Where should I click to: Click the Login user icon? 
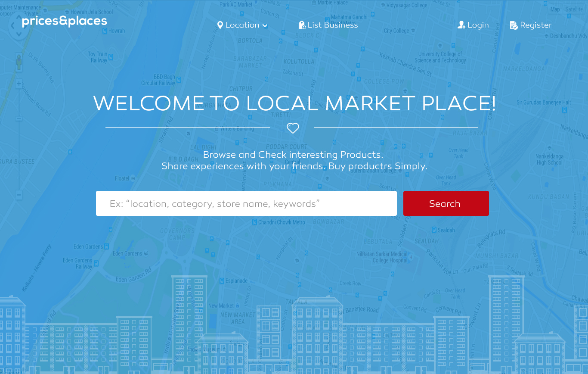pyautogui.click(x=461, y=25)
